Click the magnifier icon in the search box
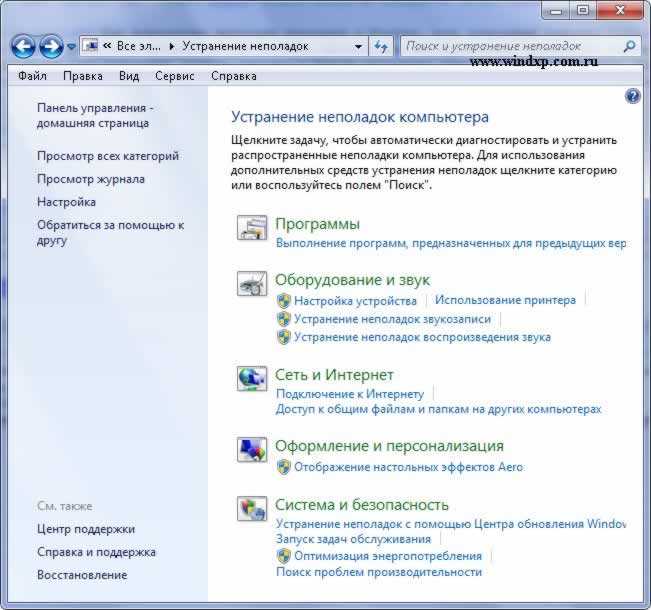The height and width of the screenshot is (610, 651). point(629,46)
